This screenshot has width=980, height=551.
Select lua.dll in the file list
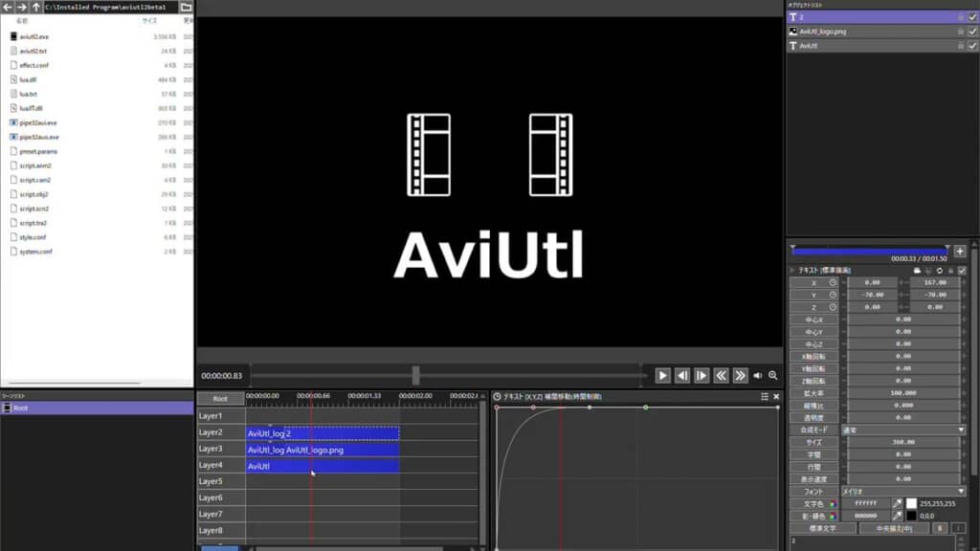[28, 80]
